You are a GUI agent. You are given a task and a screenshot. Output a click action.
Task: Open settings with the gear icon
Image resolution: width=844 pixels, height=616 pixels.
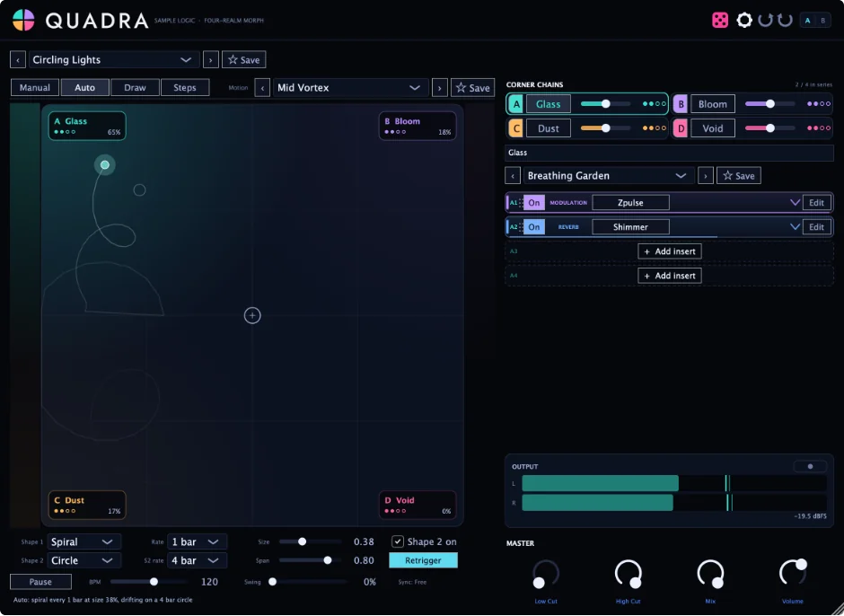coord(743,21)
